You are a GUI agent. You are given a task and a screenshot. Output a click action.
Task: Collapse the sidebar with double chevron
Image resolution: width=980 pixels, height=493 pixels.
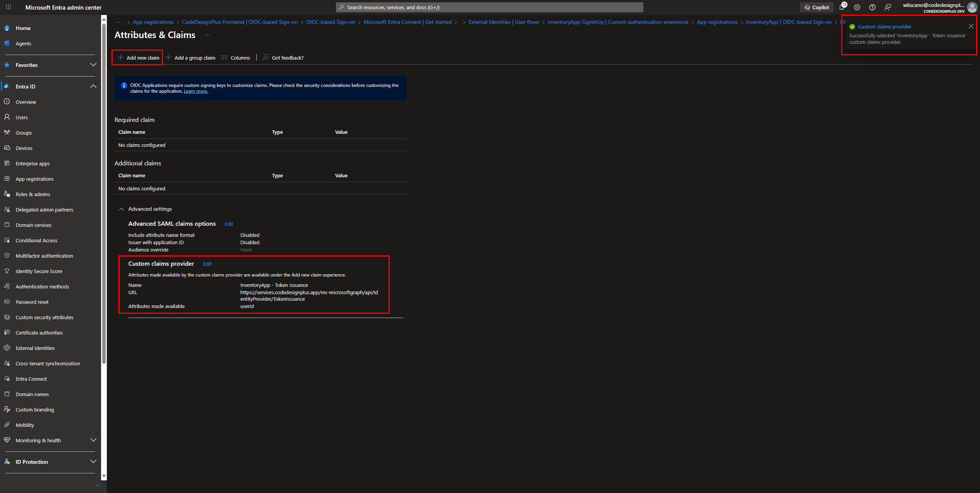pyautogui.click(x=98, y=486)
